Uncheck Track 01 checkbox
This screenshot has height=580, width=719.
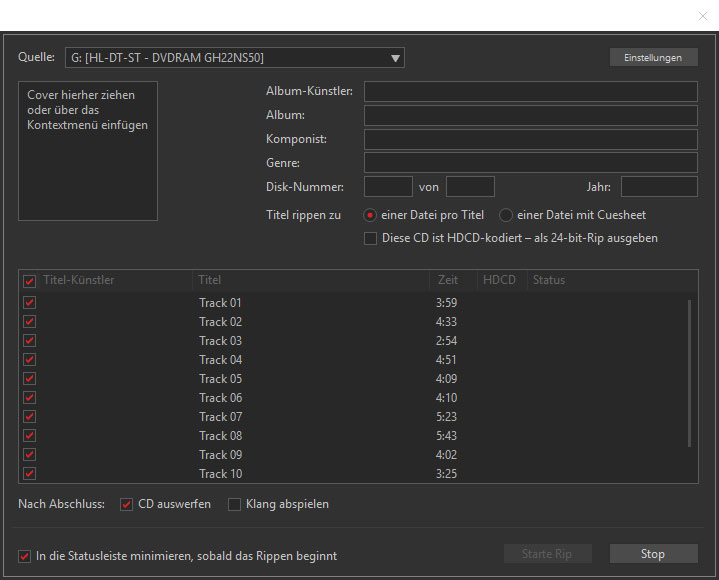click(29, 303)
